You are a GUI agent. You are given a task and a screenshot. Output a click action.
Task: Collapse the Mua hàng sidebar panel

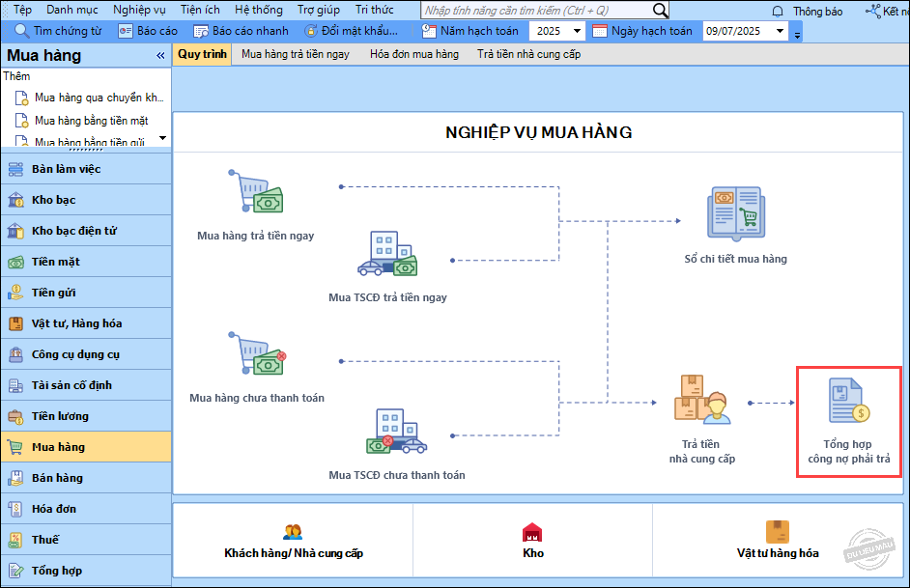(160, 56)
